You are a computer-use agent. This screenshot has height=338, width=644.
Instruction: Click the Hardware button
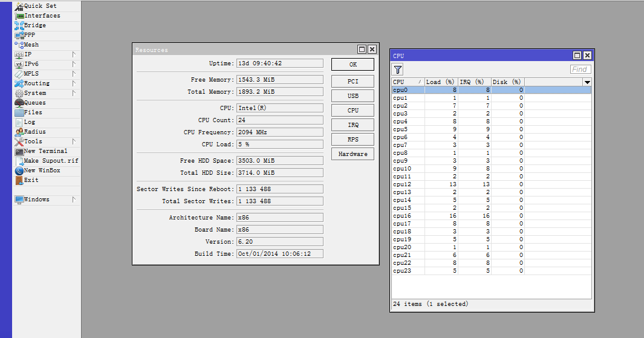tap(353, 154)
